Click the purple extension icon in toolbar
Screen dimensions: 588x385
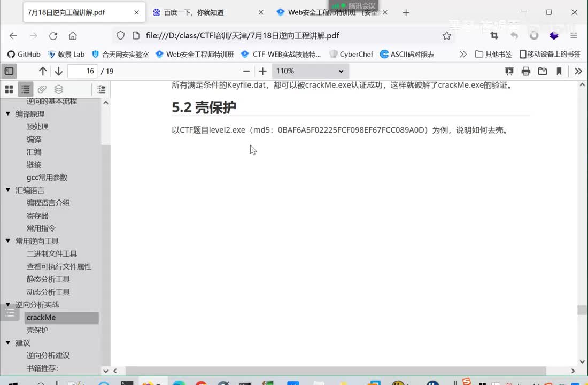(x=554, y=36)
